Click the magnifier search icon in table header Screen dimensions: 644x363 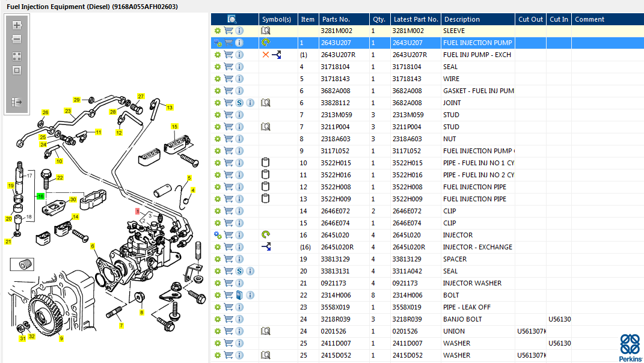(x=232, y=19)
